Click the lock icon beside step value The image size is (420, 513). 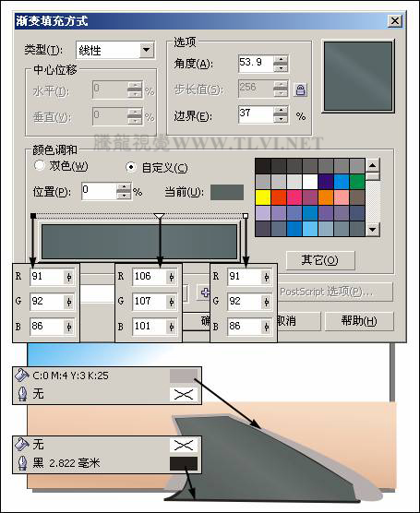(x=300, y=89)
